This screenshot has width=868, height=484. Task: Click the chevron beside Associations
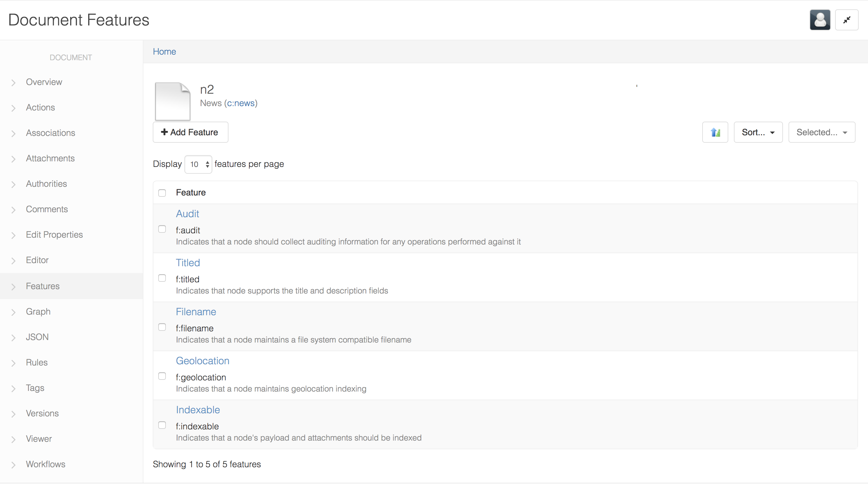tap(13, 133)
